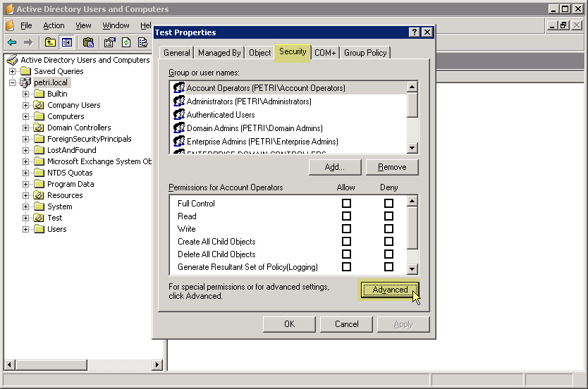Select the System tree item
Viewport: 588px width, 389px height.
60,206
